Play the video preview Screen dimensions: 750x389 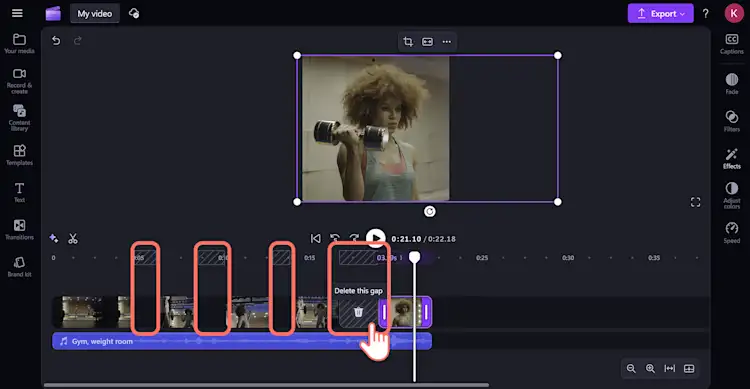[x=376, y=238]
